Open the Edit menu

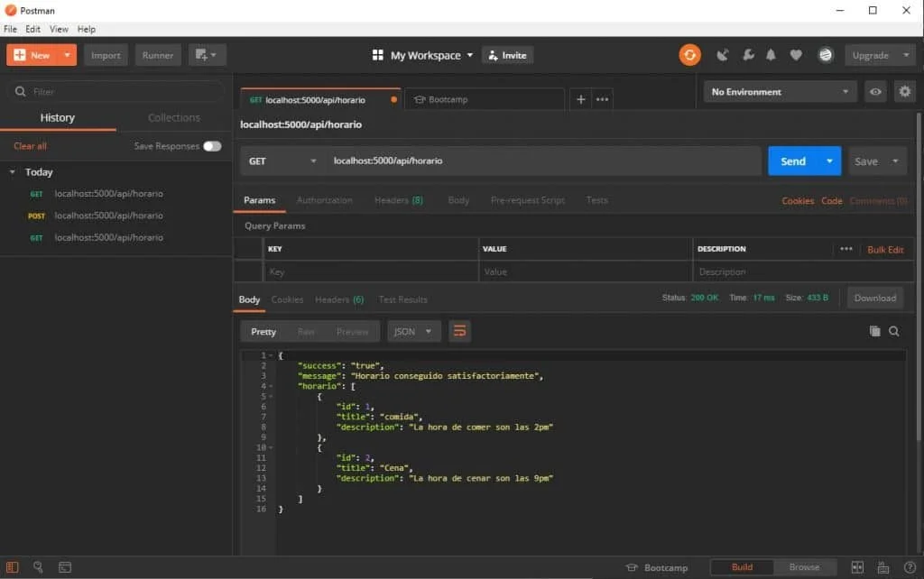[33, 29]
